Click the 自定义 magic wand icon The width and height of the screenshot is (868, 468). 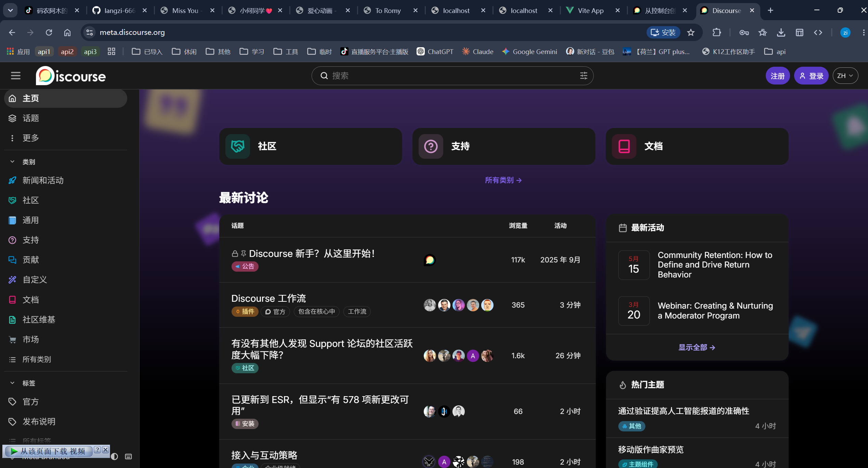click(12, 280)
